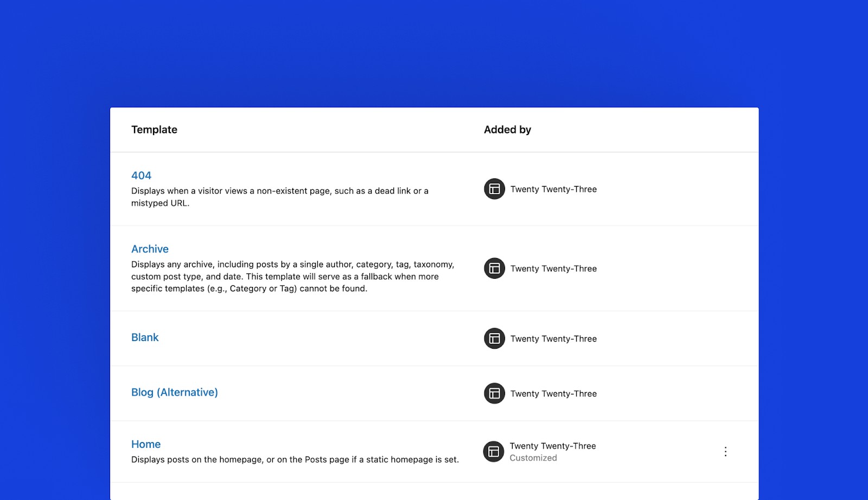The height and width of the screenshot is (500, 868).
Task: Click the theme layout icon in the Archive row
Action: point(494,268)
